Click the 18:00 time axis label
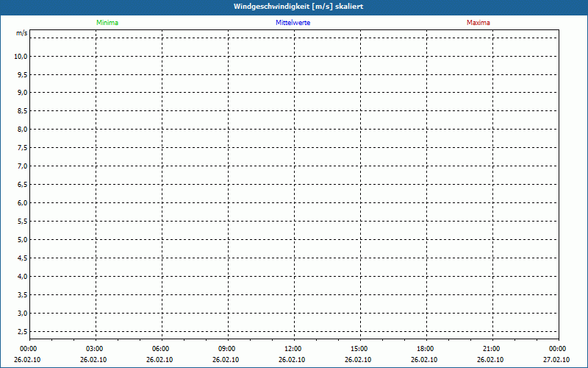Screen dimensions: 588x368 [x=426, y=349]
